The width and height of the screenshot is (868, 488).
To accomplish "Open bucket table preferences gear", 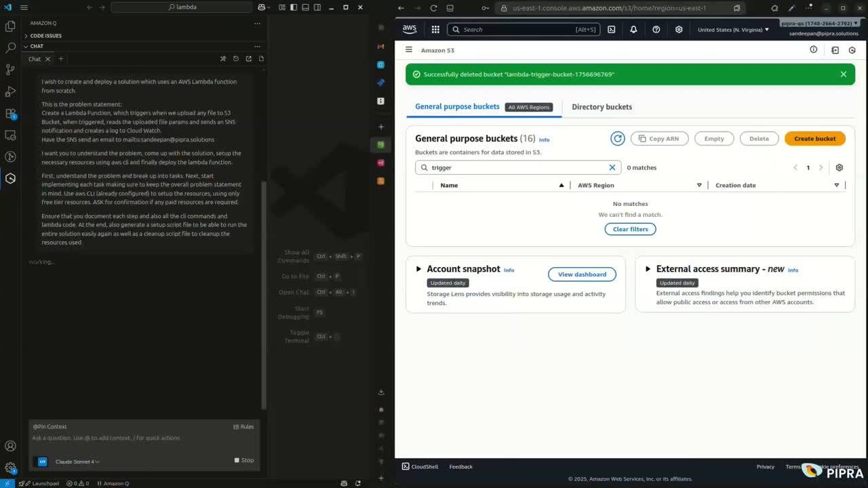I will [x=839, y=167].
